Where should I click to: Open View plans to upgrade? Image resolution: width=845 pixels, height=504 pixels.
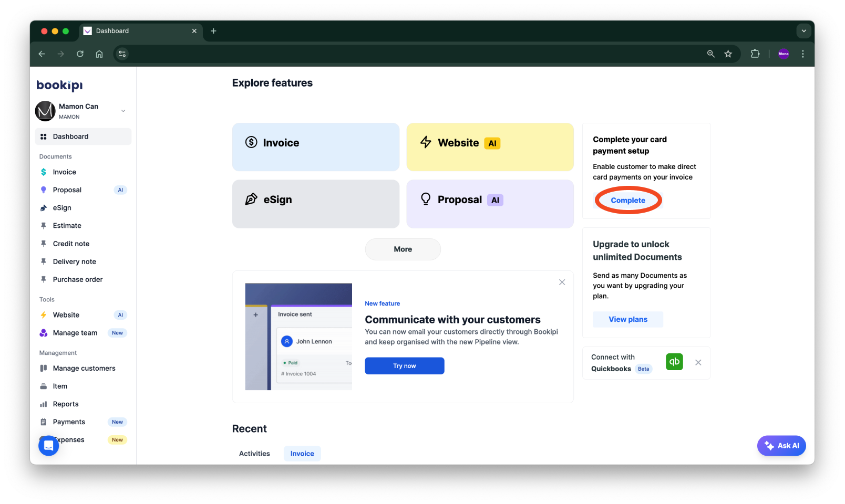tap(627, 319)
